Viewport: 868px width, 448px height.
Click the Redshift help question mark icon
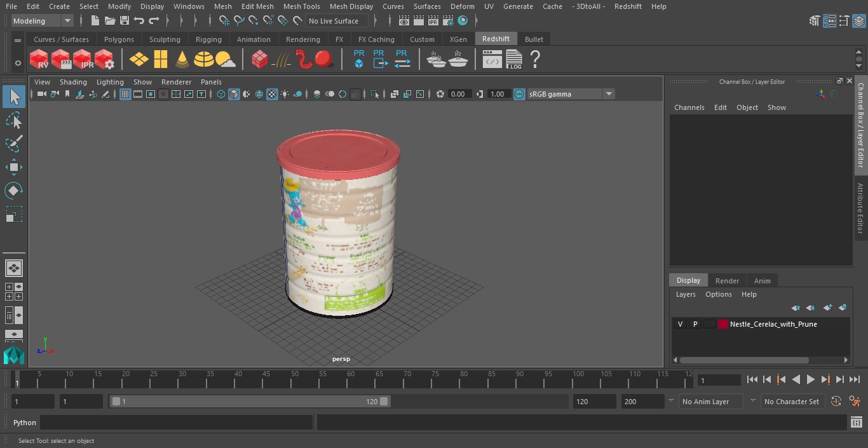(535, 60)
